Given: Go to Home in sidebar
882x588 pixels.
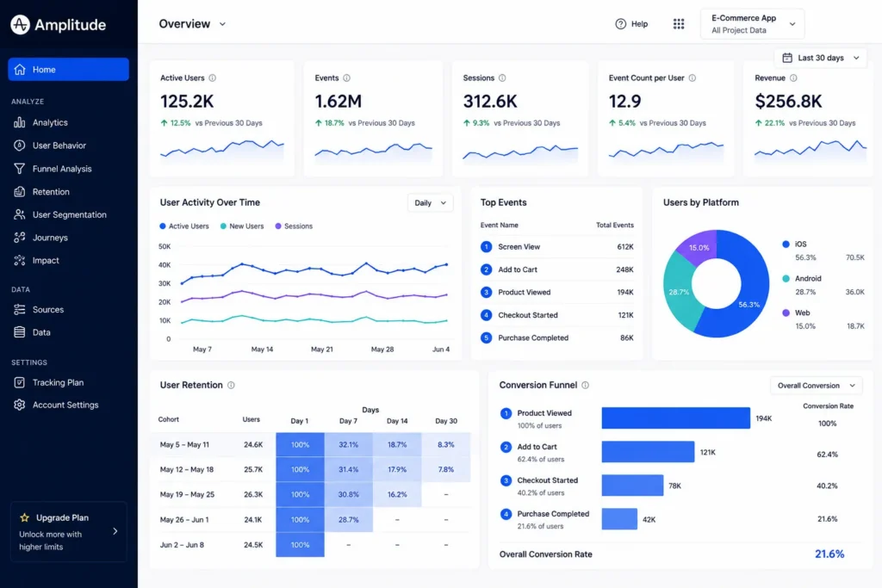Looking at the screenshot, I should tap(68, 69).
